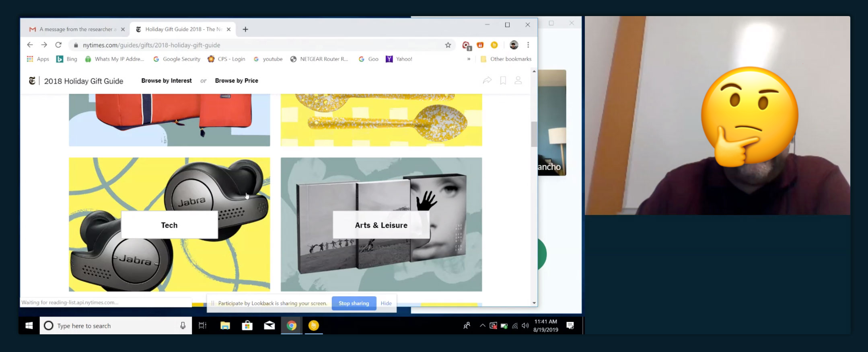
Task: Open the Mail app from taskbar
Action: click(x=269, y=325)
